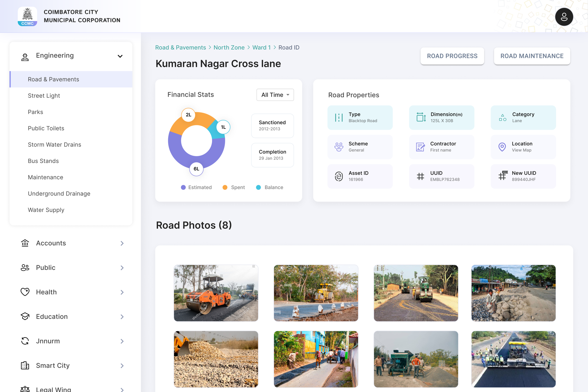Expand the Accounts section arrow
This screenshot has width=588, height=392.
[x=122, y=243]
